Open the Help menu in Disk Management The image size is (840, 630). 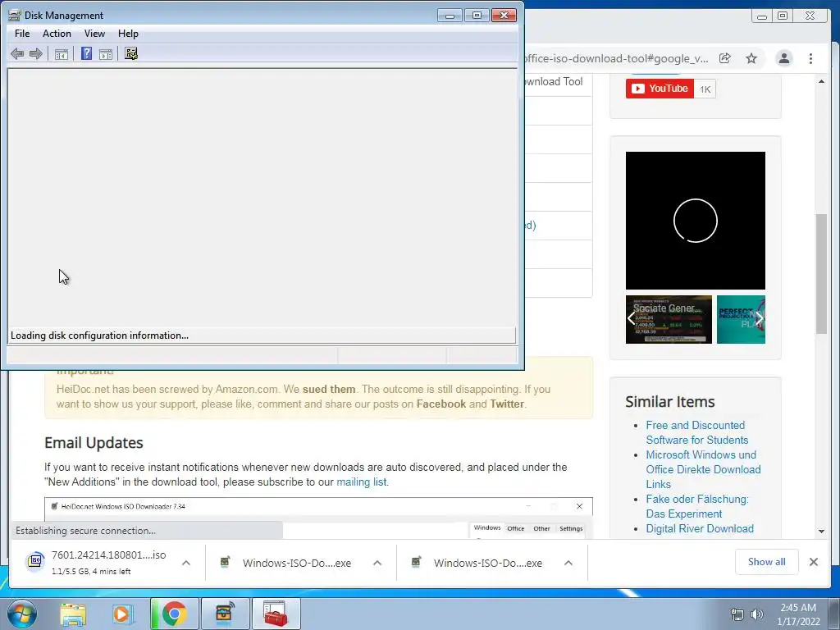(x=128, y=33)
